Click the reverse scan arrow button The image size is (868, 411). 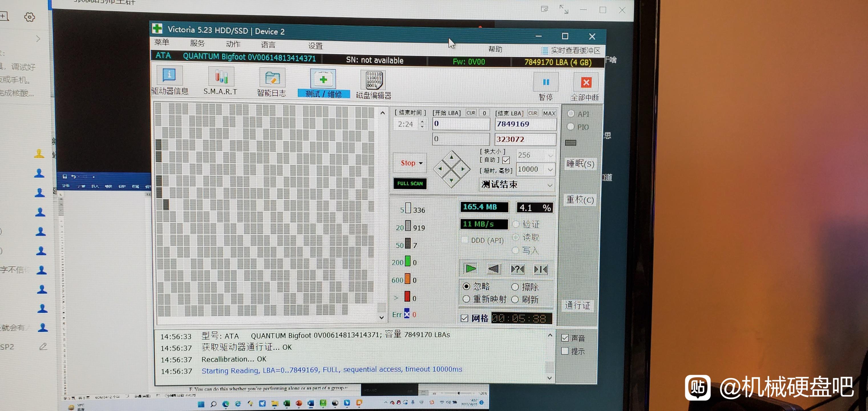(x=494, y=269)
